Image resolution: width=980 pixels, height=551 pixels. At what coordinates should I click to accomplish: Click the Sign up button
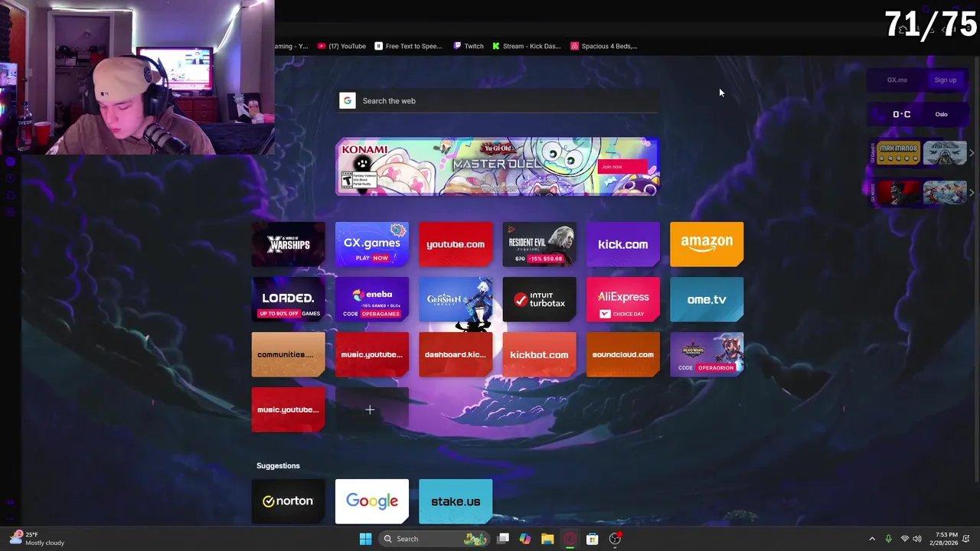(x=945, y=80)
